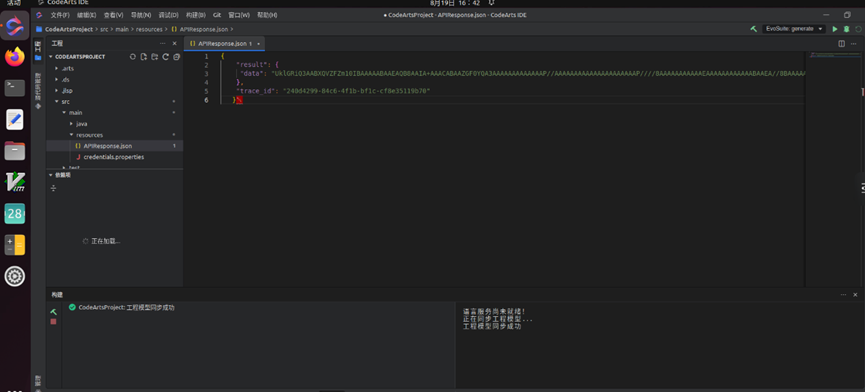This screenshot has height=392, width=865.
Task: Collapse the 依赖项 dependencies section
Action: click(51, 175)
